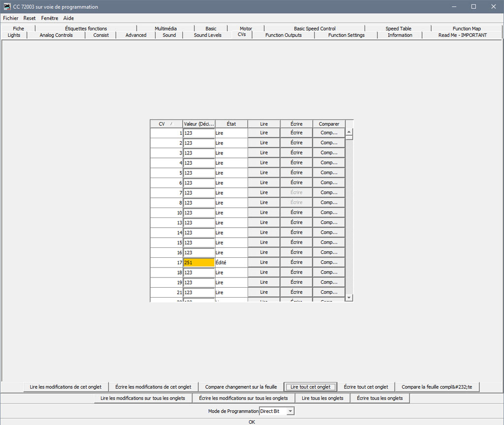Open the Read Me - IMPORTANT tab
This screenshot has width=504, height=425.
[463, 35]
